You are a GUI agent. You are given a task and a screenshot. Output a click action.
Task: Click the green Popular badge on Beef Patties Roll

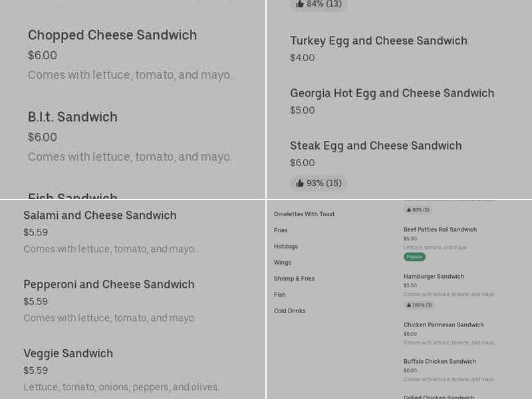click(414, 256)
